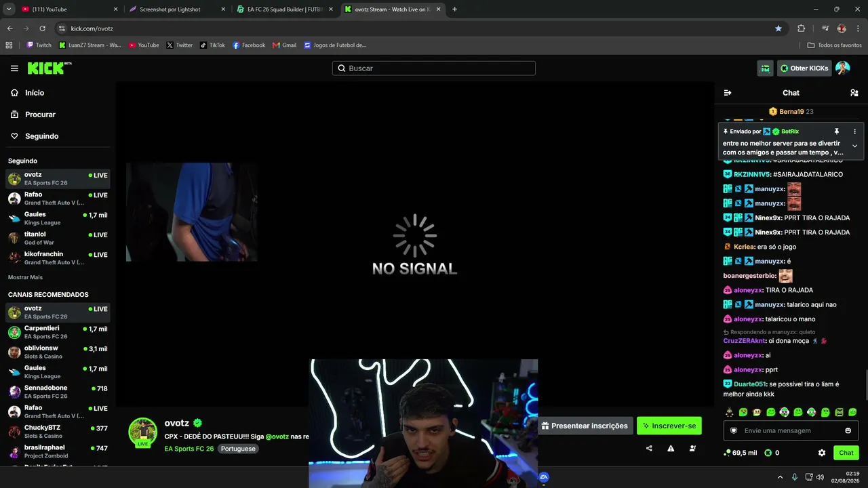This screenshot has height=488, width=868.
Task: Open oblivionsw recommended channel
Action: (58, 352)
